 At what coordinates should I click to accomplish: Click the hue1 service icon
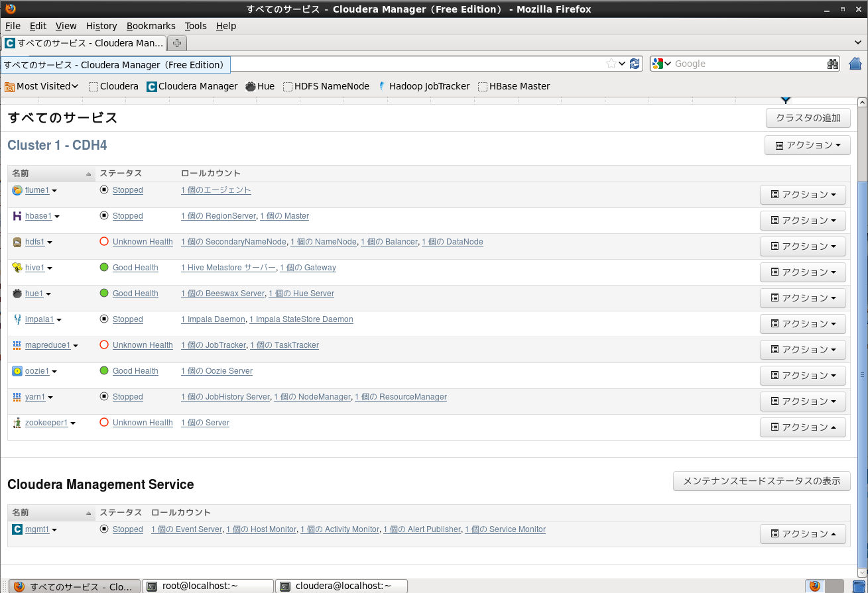(17, 294)
